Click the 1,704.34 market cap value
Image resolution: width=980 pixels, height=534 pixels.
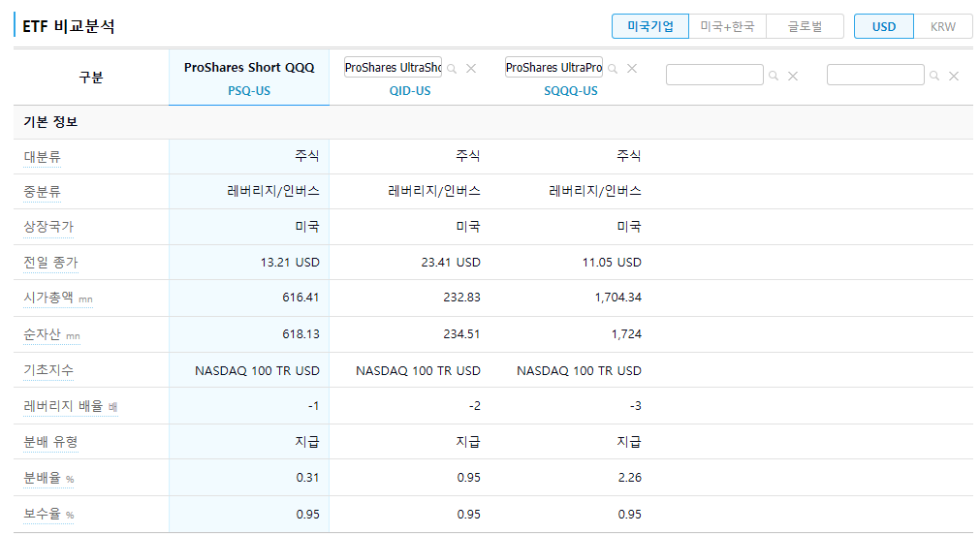[618, 298]
